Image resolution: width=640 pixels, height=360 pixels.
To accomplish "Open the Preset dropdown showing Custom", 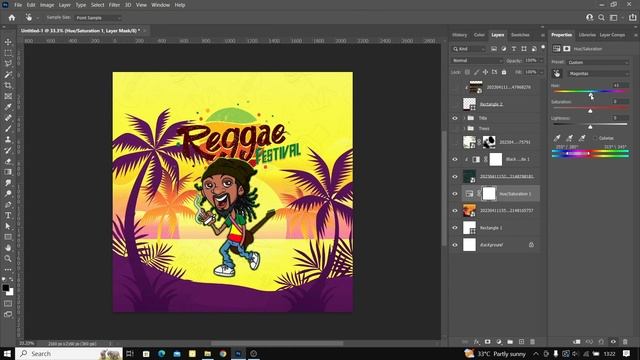I will 598,62.
